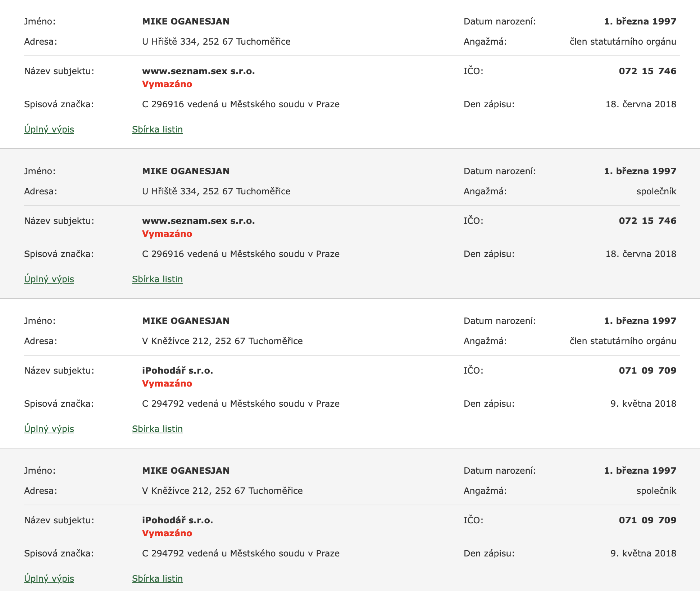Click Spisová značka C 296916 in first record

tap(241, 104)
